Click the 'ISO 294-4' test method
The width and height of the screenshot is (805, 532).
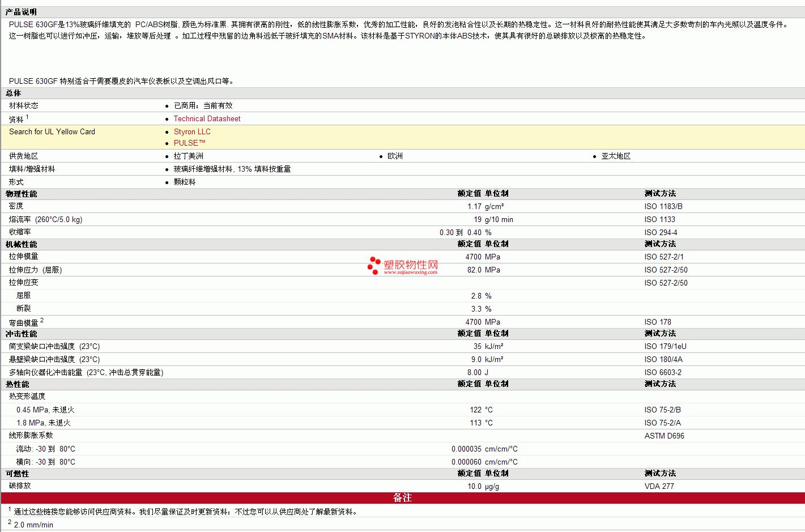[661, 233]
